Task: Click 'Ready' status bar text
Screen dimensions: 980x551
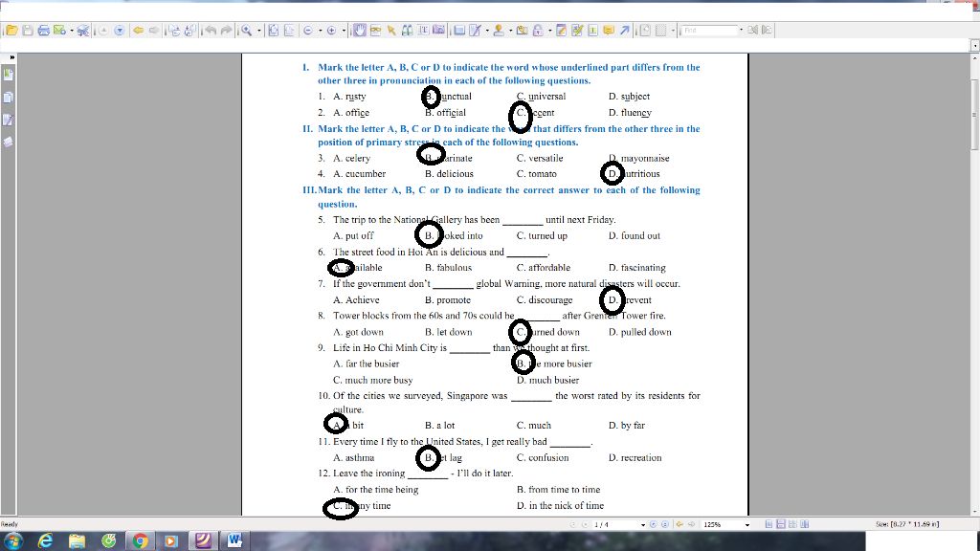Action: point(10,524)
